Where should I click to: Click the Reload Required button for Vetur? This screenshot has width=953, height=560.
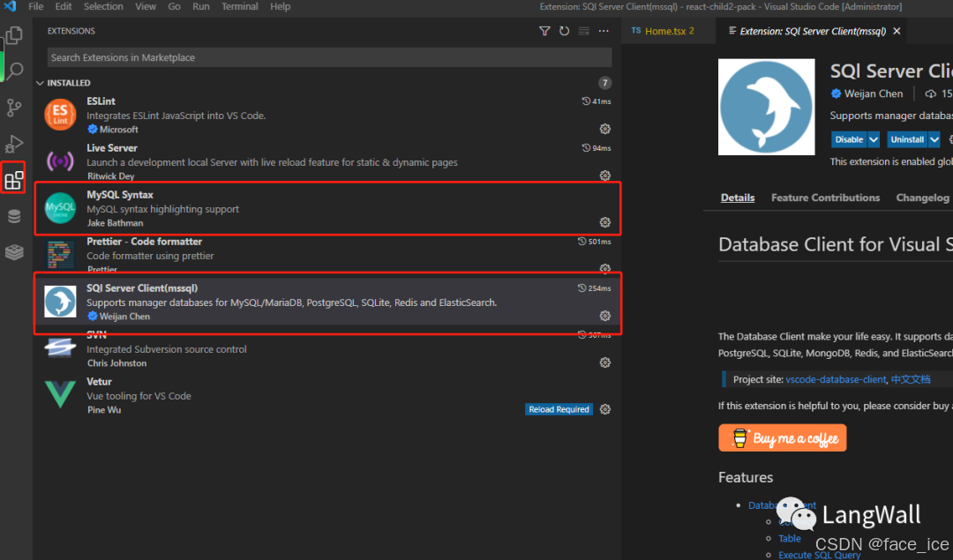pos(559,409)
